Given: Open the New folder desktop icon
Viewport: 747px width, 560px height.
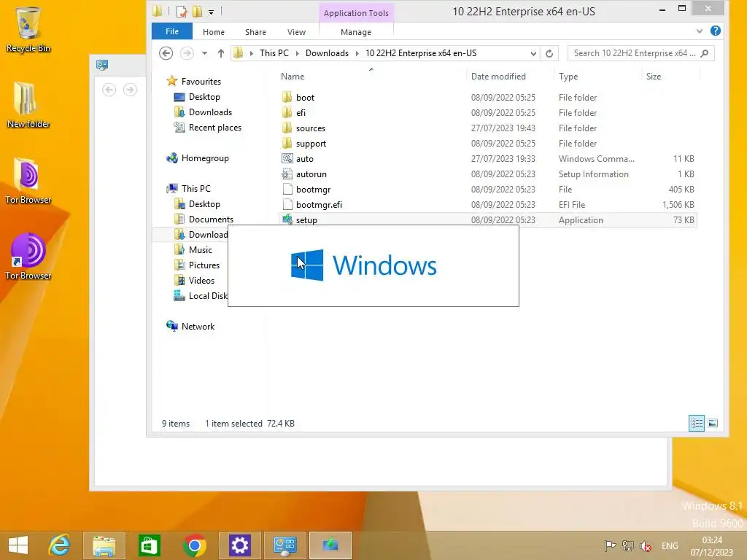Looking at the screenshot, I should pos(28,105).
